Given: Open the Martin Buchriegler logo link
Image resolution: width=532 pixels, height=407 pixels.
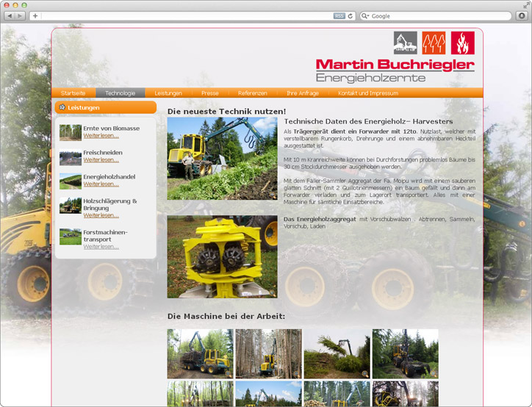Looking at the screenshot, I should click(x=395, y=71).
